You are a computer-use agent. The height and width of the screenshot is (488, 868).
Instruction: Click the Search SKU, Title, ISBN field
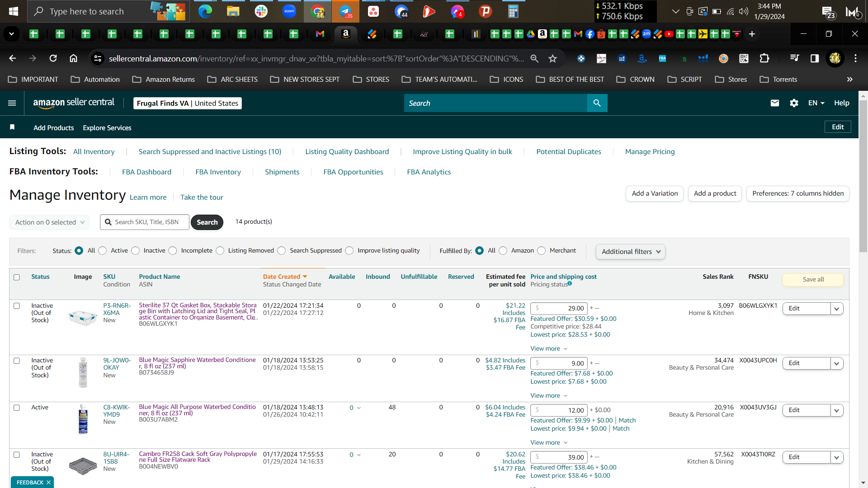[x=145, y=222]
